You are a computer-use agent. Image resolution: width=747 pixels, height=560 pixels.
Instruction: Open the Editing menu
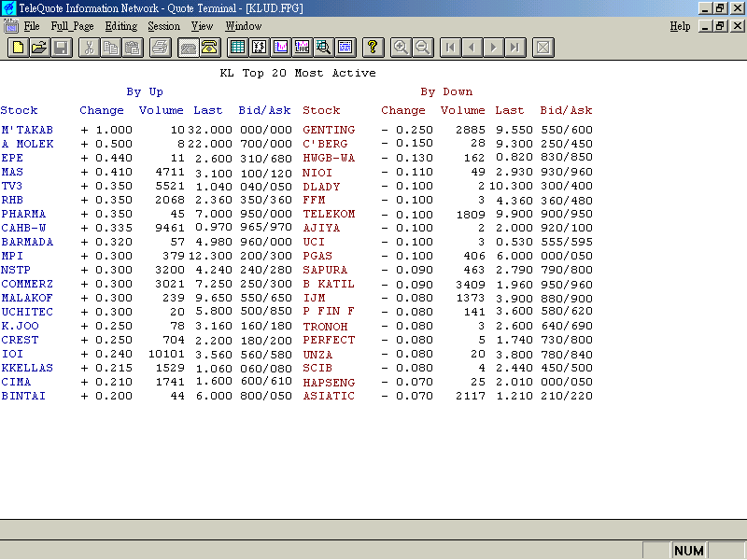(x=121, y=26)
